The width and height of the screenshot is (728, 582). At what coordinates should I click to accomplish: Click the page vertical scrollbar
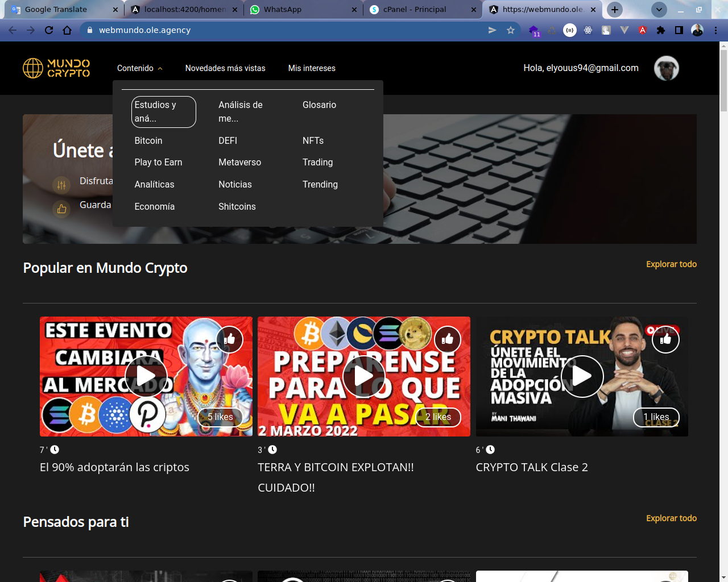[x=723, y=80]
